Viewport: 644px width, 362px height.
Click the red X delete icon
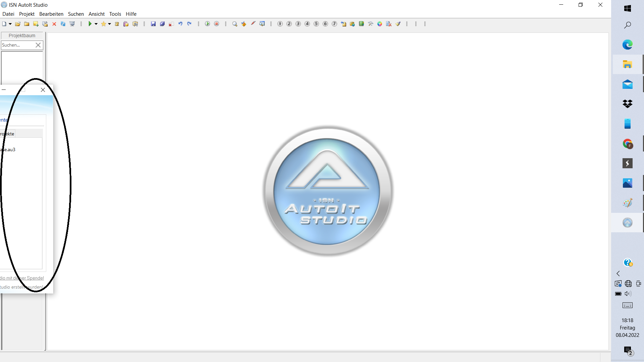click(x=54, y=24)
